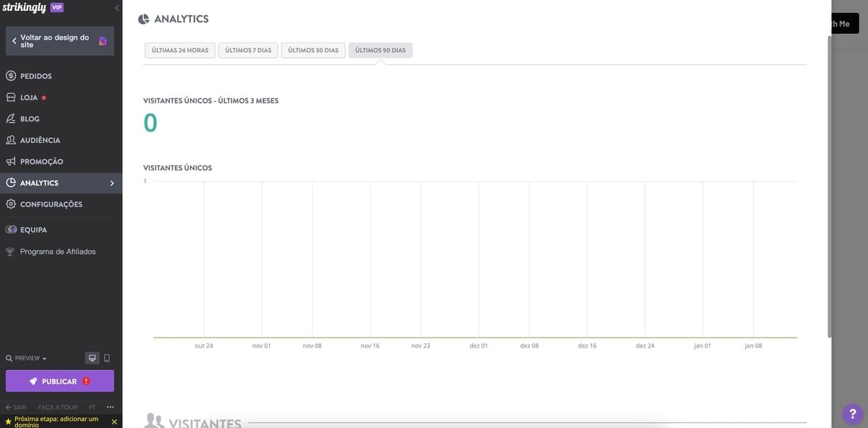868x428 pixels.
Task: Click the 'jan 08' chart axis label
Action: click(754, 346)
